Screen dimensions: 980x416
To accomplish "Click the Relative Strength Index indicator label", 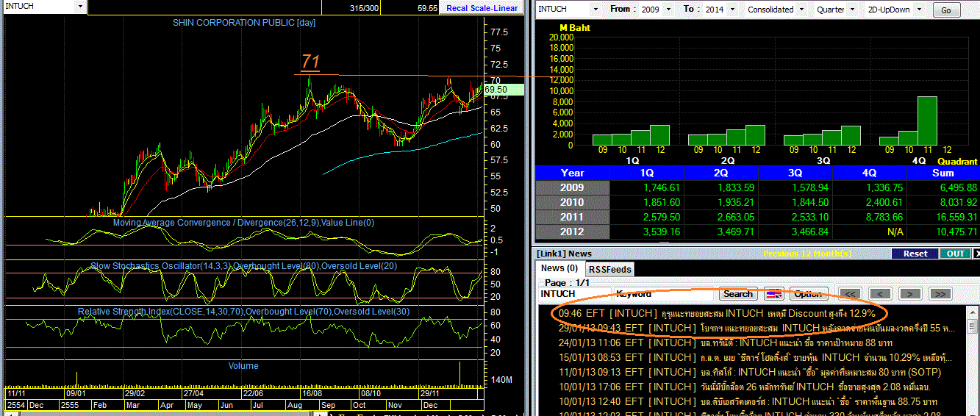I will [x=244, y=312].
